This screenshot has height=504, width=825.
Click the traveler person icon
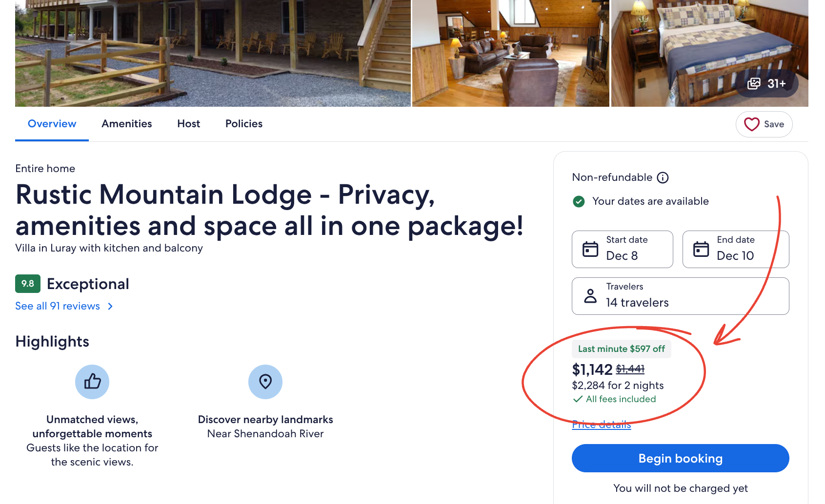pos(591,295)
